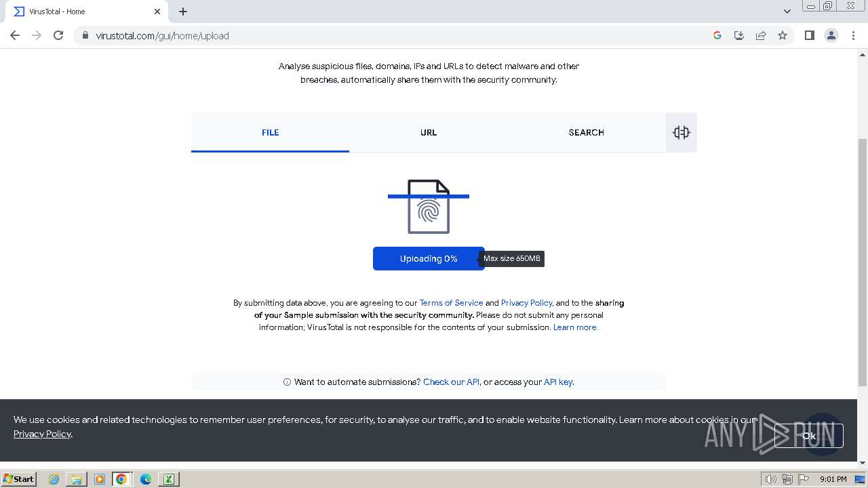Open the API search tool icon

click(682, 132)
